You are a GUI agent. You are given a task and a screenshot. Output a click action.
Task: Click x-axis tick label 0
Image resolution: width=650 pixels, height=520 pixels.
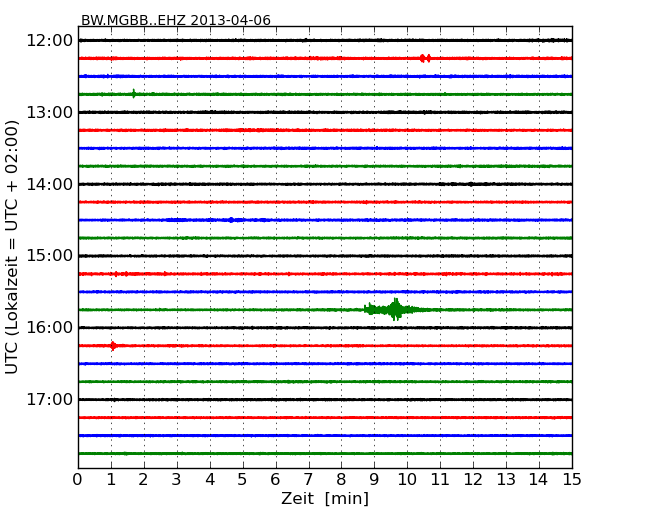point(78,480)
